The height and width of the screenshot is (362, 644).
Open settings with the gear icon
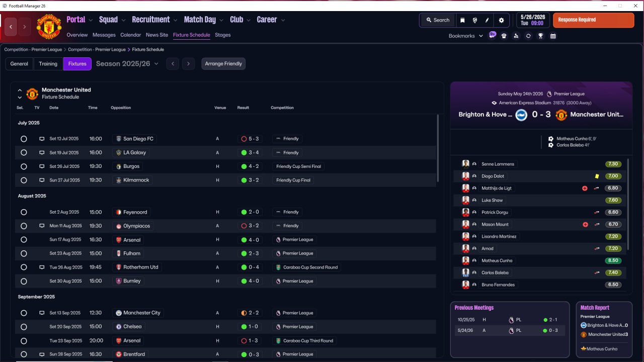click(501, 20)
